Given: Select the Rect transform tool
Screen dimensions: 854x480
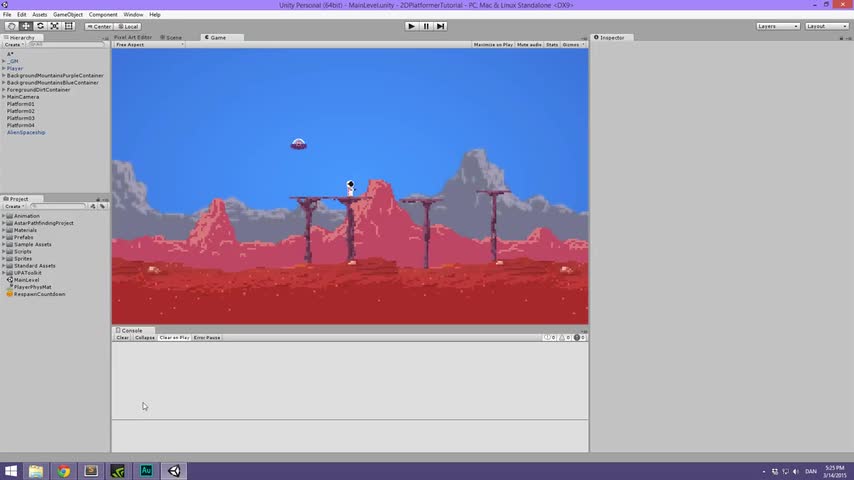Looking at the screenshot, I should click(69, 26).
